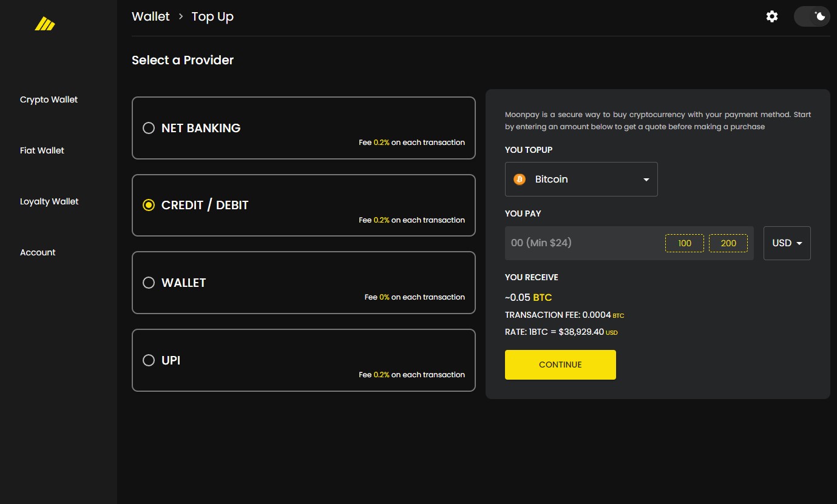Screen dimensions: 837x504
Task: Click the breadcrumb chevron separator arrow
Action: (181, 17)
